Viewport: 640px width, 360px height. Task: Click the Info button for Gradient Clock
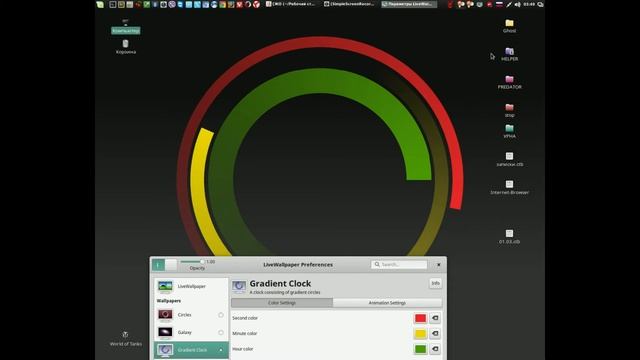tap(435, 283)
